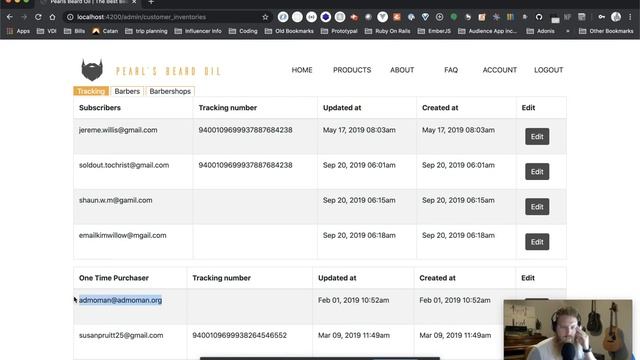The image size is (640, 360).
Task: Edit the jereme.willis@gmail.com row
Action: [537, 136]
